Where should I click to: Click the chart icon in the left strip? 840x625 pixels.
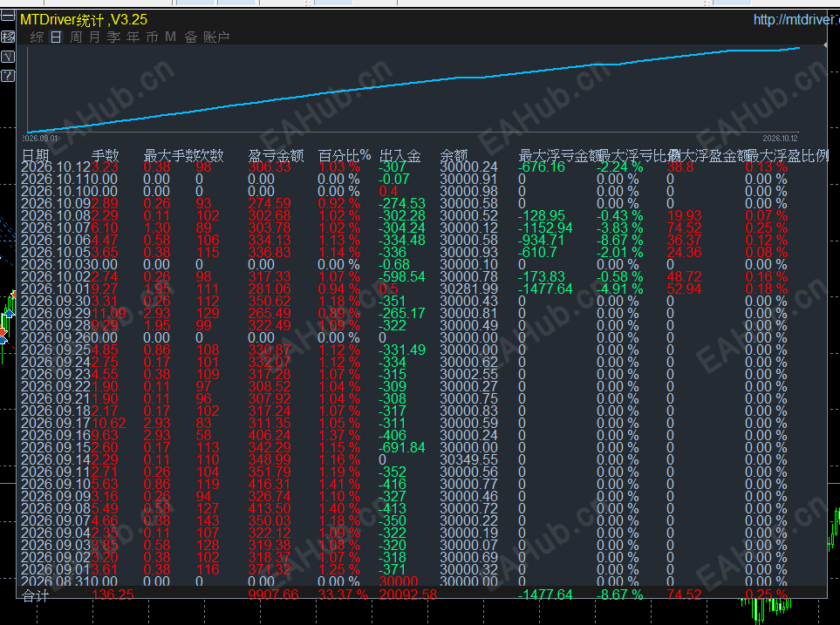pos(8,37)
